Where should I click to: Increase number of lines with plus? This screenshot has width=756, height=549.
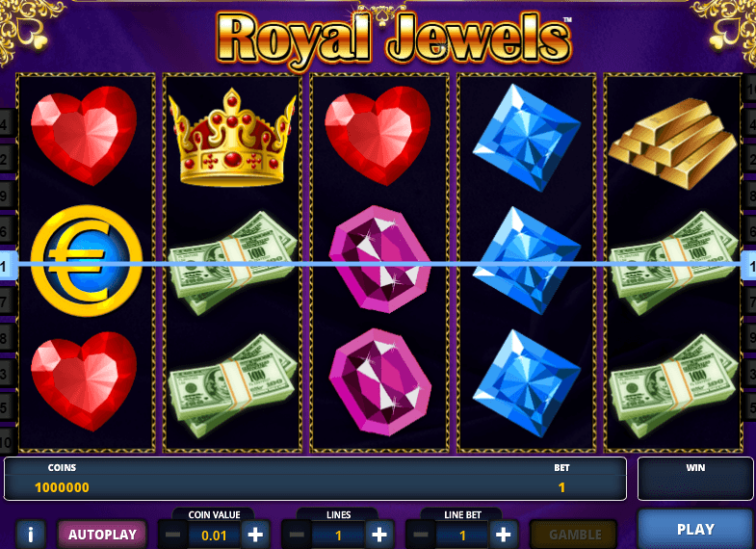point(379,534)
